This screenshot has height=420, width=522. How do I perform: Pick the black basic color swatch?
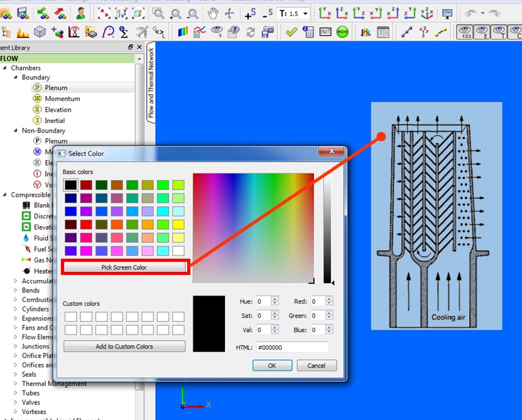70,185
